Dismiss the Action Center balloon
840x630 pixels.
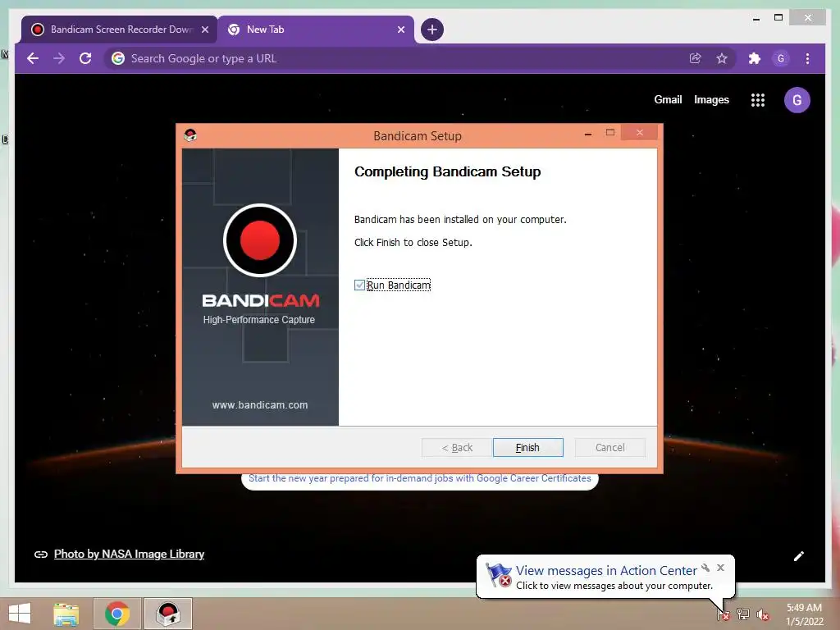[720, 568]
